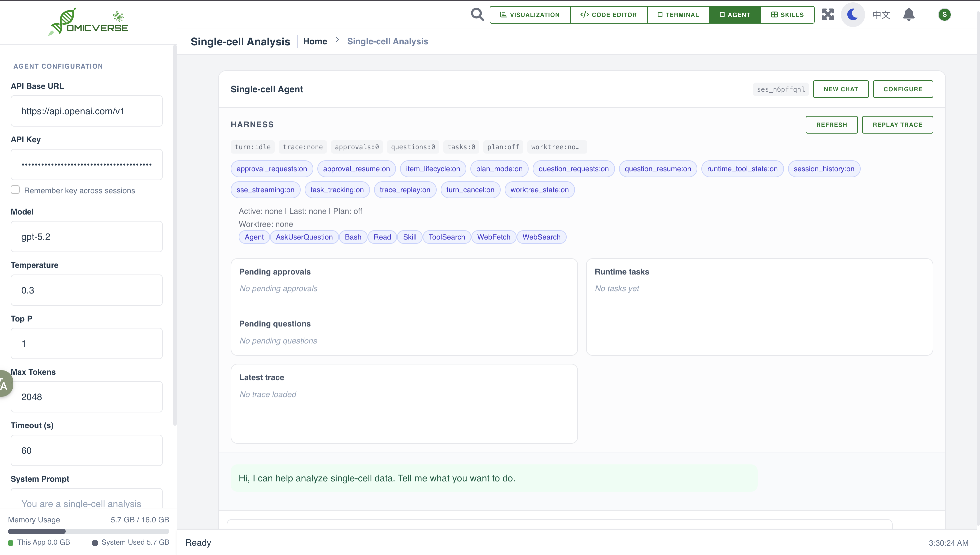980x555 pixels.
Task: Toggle the sse_streaming:on chip
Action: click(265, 190)
